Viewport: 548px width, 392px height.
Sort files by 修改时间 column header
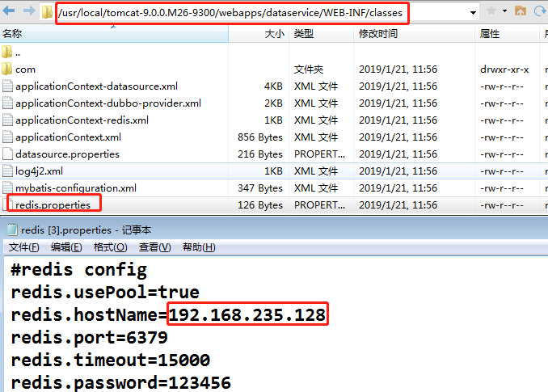378,35
